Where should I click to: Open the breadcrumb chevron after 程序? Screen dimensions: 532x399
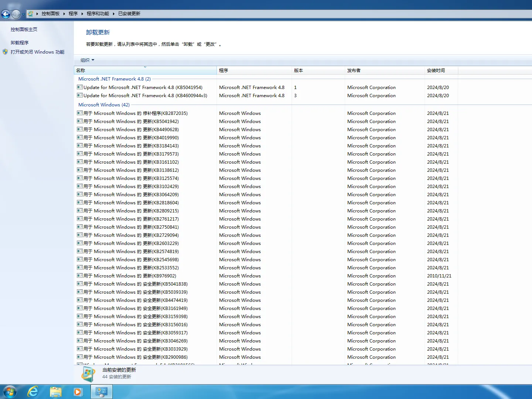click(82, 13)
